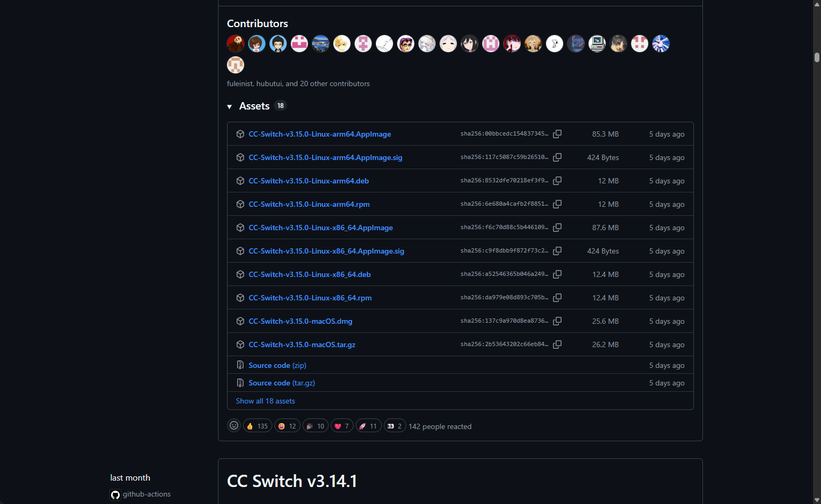The image size is (821, 504).
Task: Click the "142 people reacted" text
Action: (x=440, y=426)
